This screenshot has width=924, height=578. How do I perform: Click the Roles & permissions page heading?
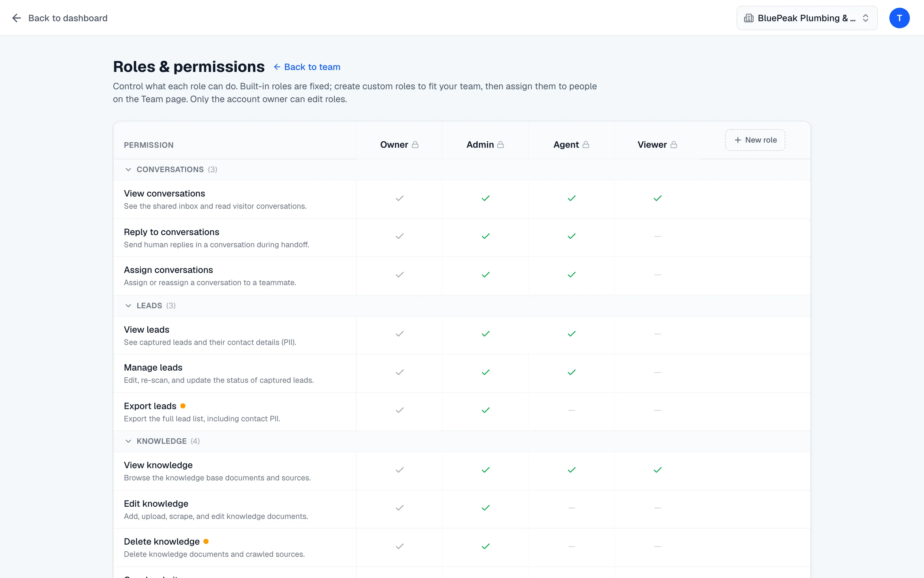tap(189, 66)
